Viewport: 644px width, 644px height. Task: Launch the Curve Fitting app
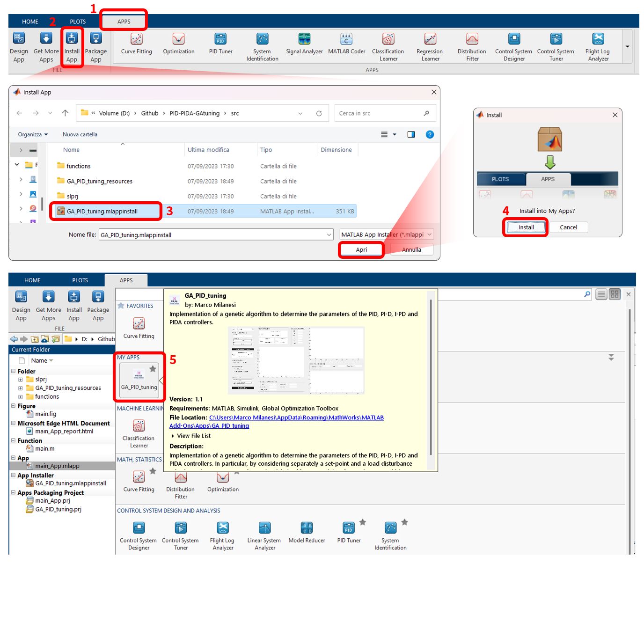click(136, 44)
